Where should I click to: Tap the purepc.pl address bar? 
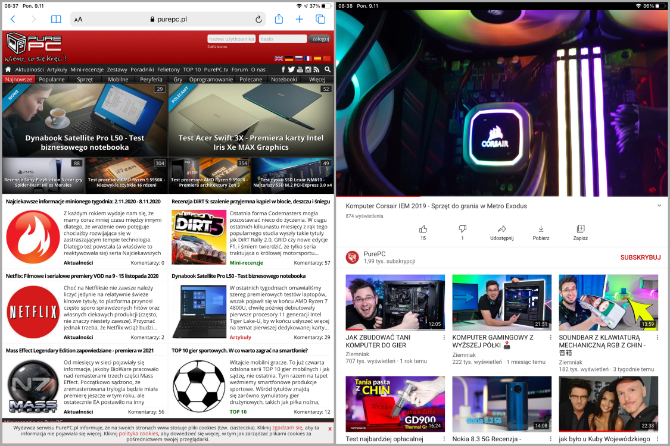coord(168,19)
